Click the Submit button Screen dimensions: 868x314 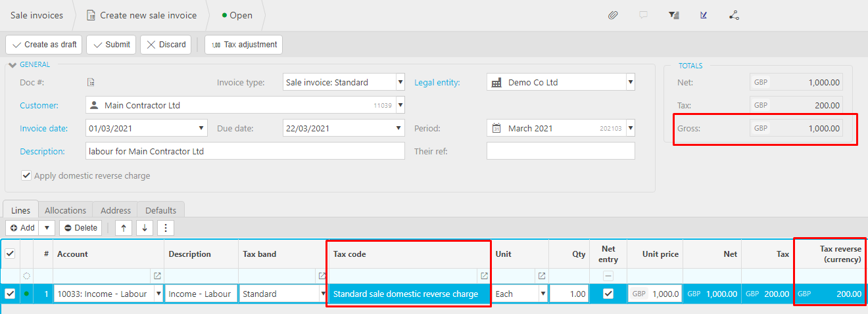[111, 45]
